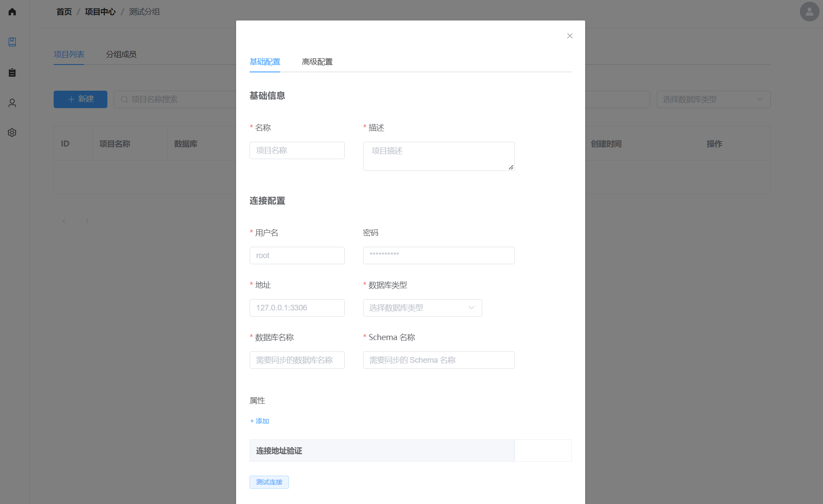Click the + 添加 property link
This screenshot has width=823, height=504.
tap(260, 421)
